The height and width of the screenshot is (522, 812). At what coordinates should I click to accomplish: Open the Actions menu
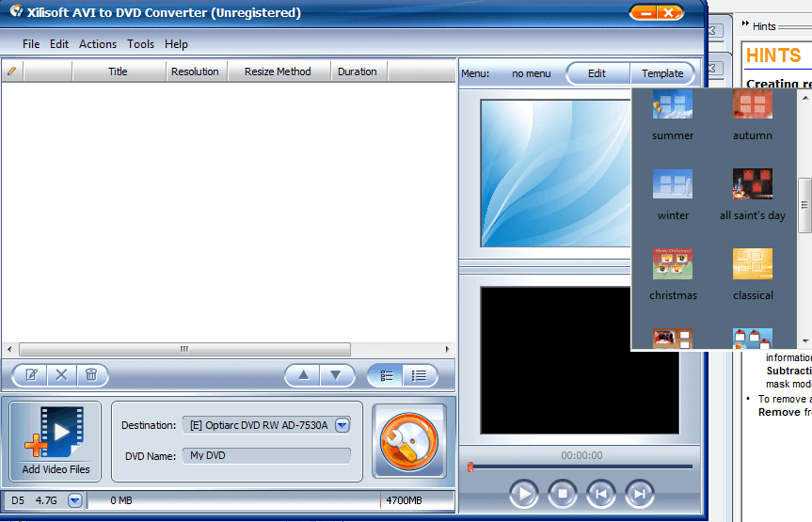[97, 44]
